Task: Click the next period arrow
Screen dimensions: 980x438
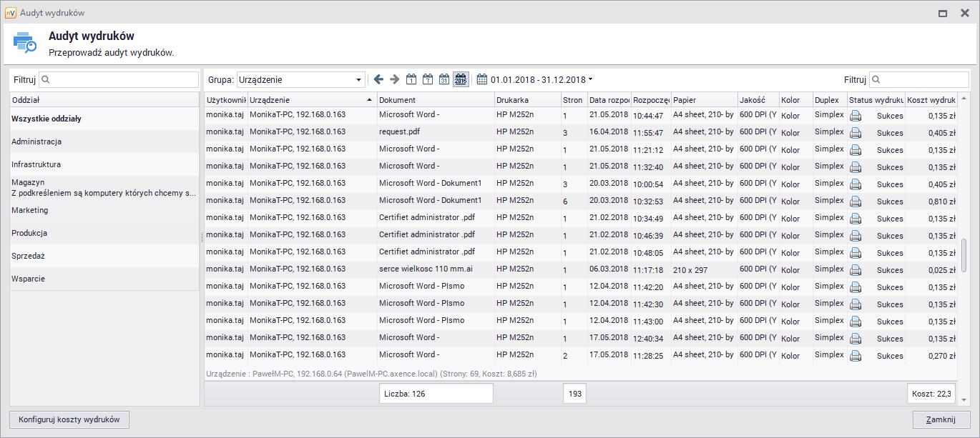Action: [394, 79]
